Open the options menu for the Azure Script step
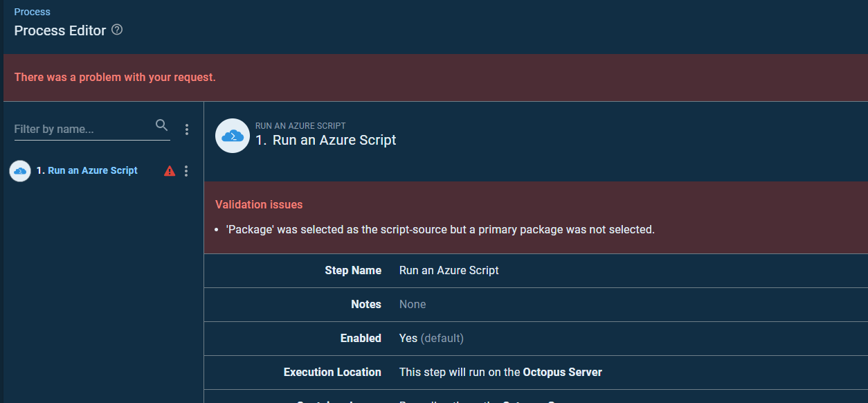Viewport: 868px width, 403px height. click(x=186, y=170)
